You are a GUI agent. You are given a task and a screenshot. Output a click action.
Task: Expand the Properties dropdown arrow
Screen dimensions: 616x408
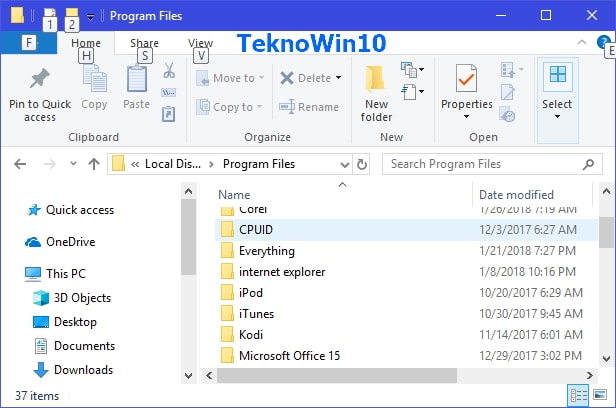(466, 116)
